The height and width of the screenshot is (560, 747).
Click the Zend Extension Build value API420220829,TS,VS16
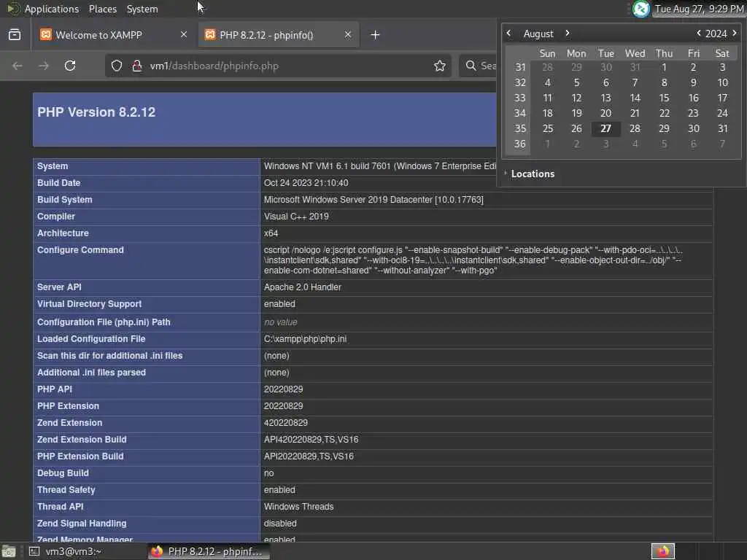(311, 440)
